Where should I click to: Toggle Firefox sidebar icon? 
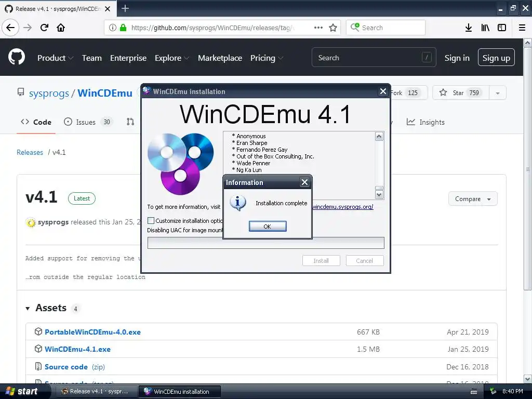502,28
